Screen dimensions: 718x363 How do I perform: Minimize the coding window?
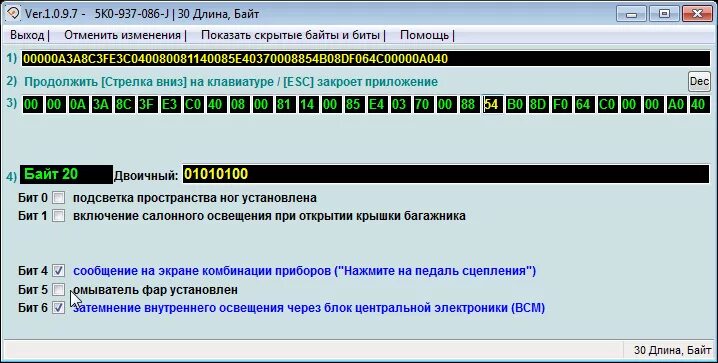click(x=631, y=14)
